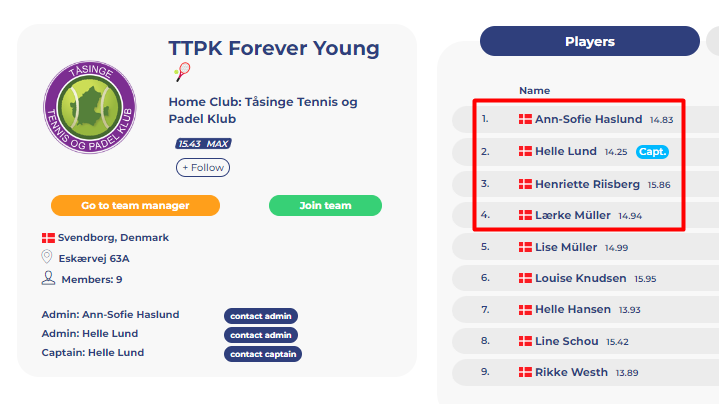Contact admin Helle Lund
The height and width of the screenshot is (404, 719).
[x=261, y=335]
